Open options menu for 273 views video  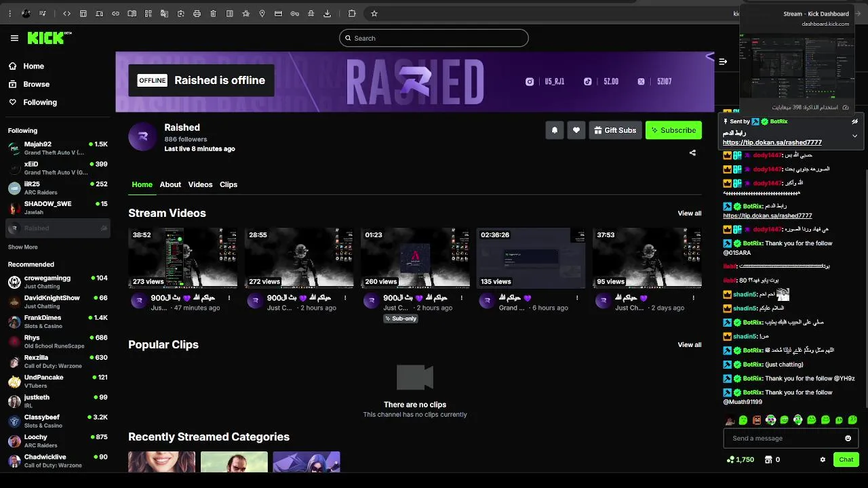point(229,298)
